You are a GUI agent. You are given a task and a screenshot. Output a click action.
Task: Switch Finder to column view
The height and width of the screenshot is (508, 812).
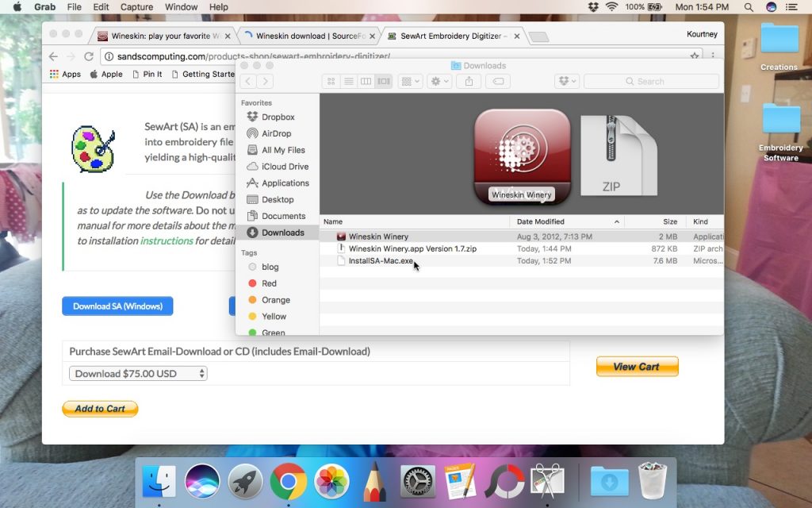(366, 82)
